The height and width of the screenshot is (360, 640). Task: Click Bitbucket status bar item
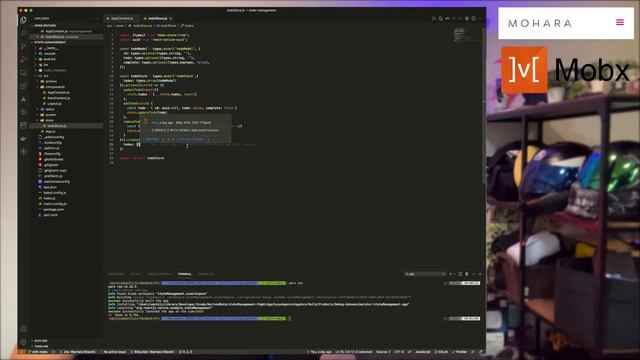point(153,352)
